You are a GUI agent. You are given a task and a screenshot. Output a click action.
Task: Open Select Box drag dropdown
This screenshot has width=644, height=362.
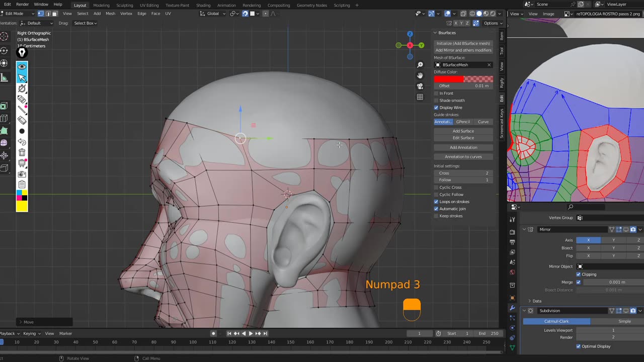85,23
